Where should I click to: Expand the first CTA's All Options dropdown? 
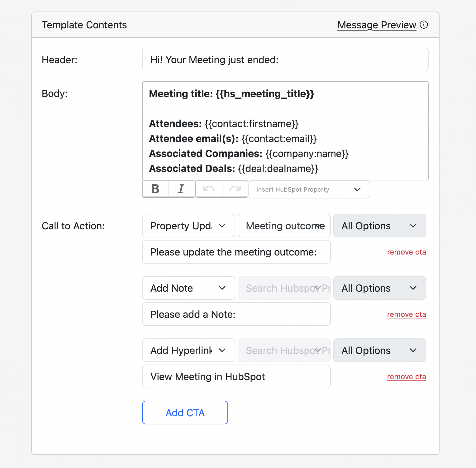(379, 226)
